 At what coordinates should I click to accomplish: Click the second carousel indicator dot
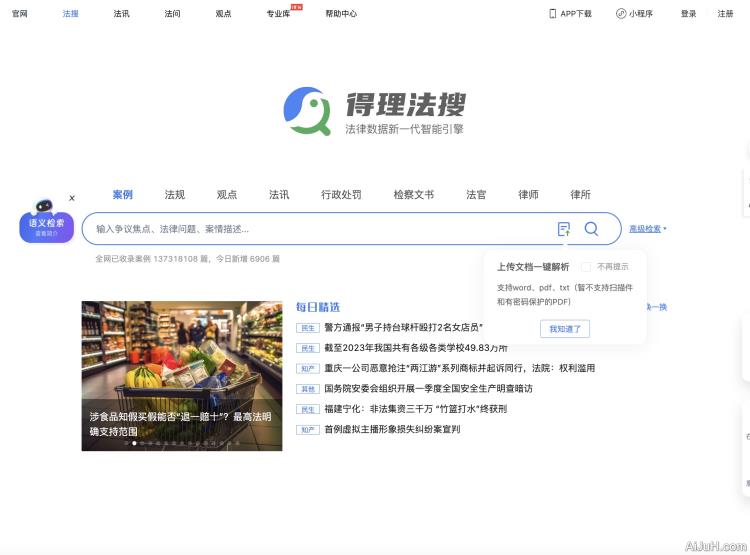point(135,442)
